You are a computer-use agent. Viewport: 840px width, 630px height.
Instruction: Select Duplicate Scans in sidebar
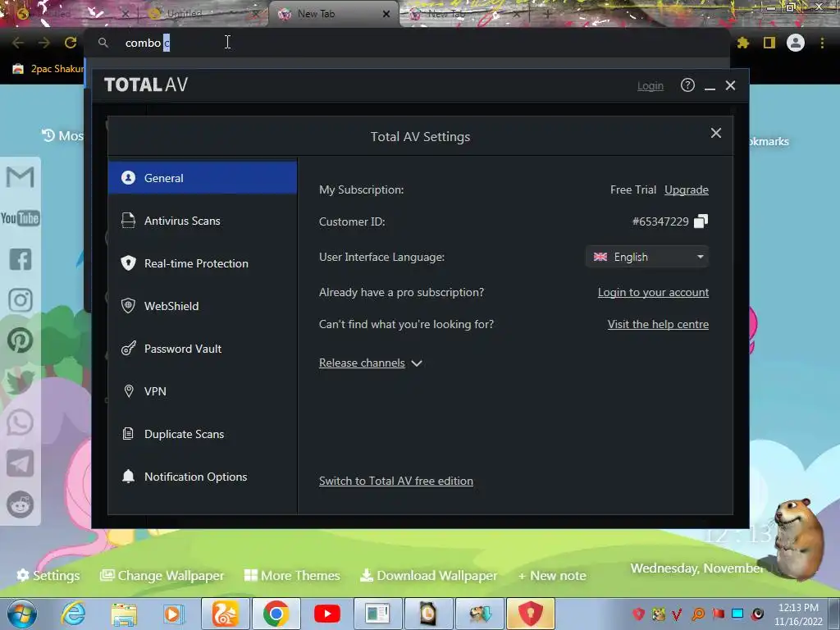click(x=203, y=434)
